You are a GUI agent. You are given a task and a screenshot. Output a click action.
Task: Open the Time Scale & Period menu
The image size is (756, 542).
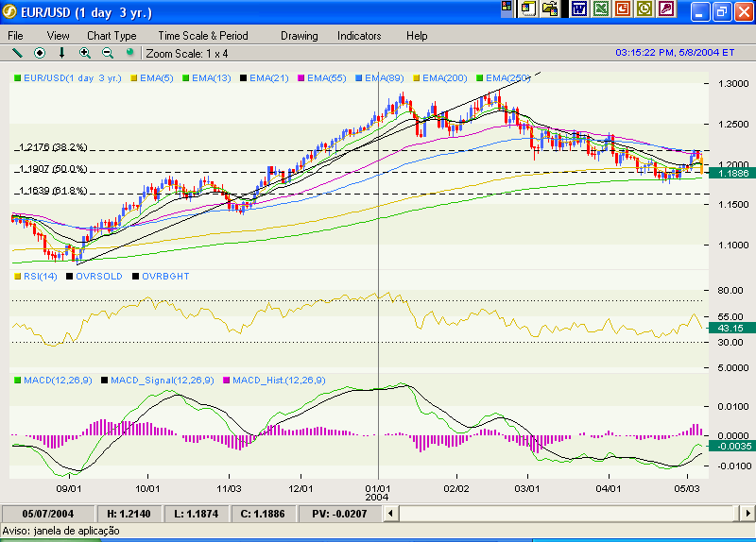pyautogui.click(x=202, y=36)
